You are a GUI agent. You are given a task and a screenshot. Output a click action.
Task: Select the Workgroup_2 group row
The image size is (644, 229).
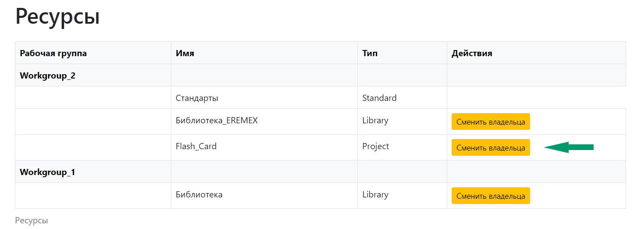coord(48,75)
